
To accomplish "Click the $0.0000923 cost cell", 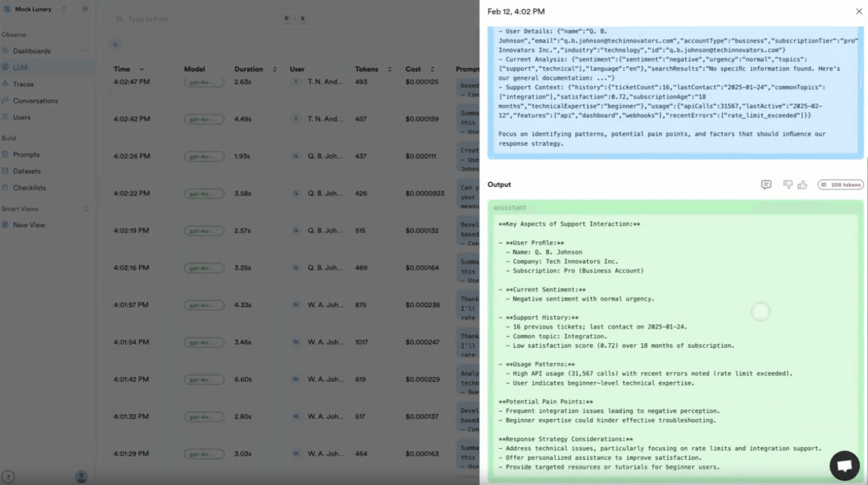I will [425, 193].
